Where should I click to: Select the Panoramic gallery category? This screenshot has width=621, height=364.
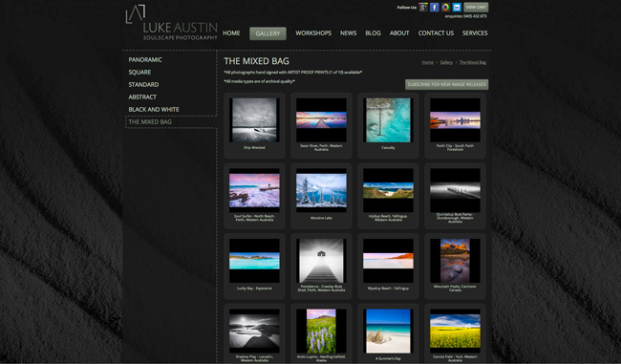(x=145, y=60)
